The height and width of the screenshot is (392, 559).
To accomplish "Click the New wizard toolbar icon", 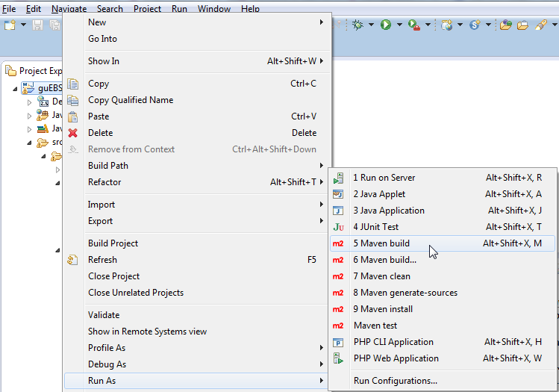I will [x=10, y=25].
